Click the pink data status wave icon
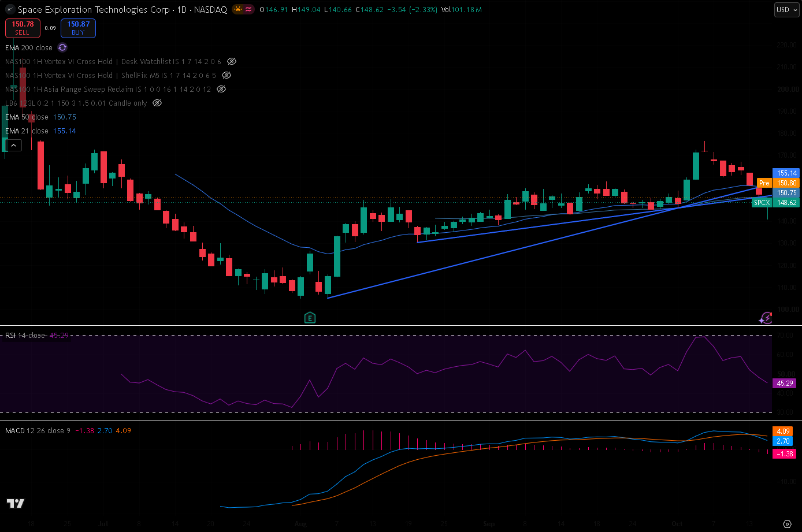Screen dimensions: 802x532 click(x=248, y=10)
